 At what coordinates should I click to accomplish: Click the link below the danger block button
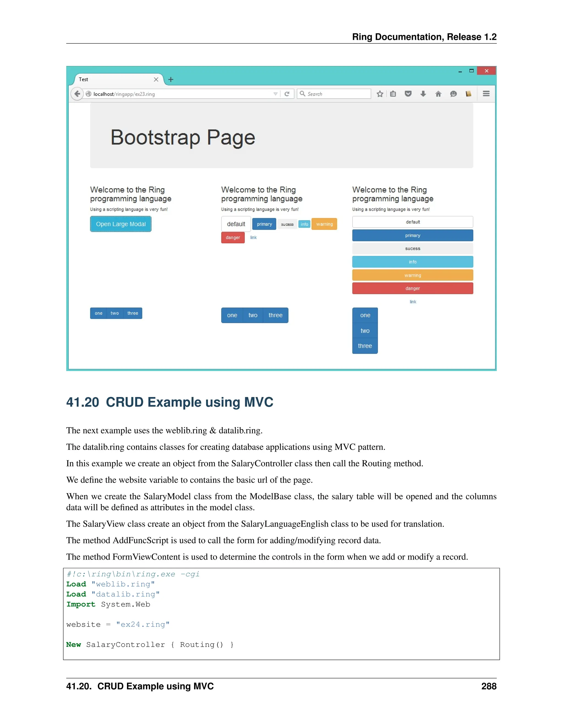click(413, 302)
